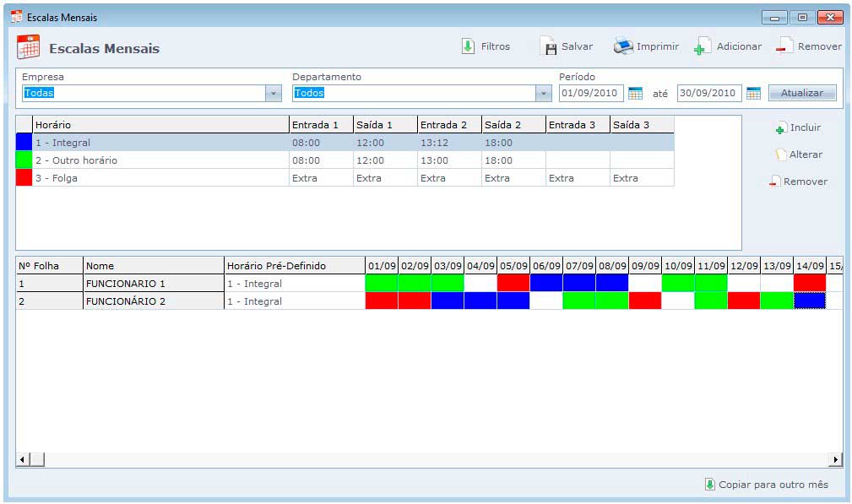This screenshot has height=504, width=852.
Task: Click the Alterar edit icon
Action: [781, 155]
